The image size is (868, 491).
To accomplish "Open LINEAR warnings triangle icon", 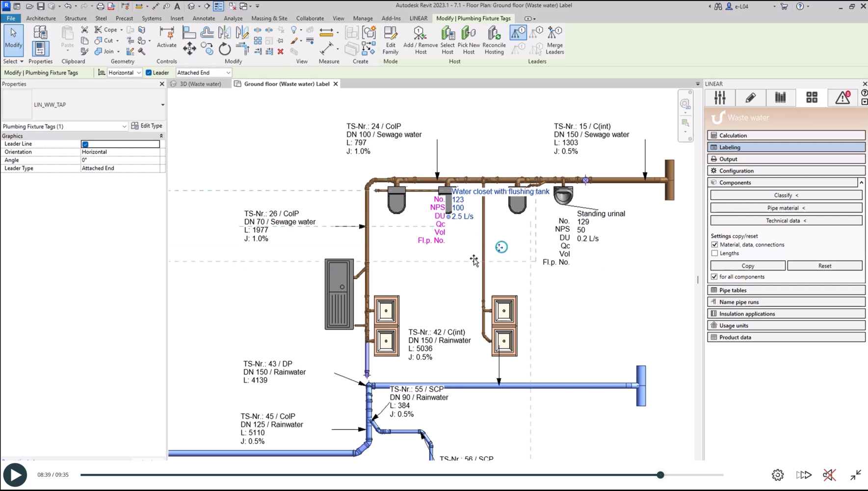I will (843, 98).
